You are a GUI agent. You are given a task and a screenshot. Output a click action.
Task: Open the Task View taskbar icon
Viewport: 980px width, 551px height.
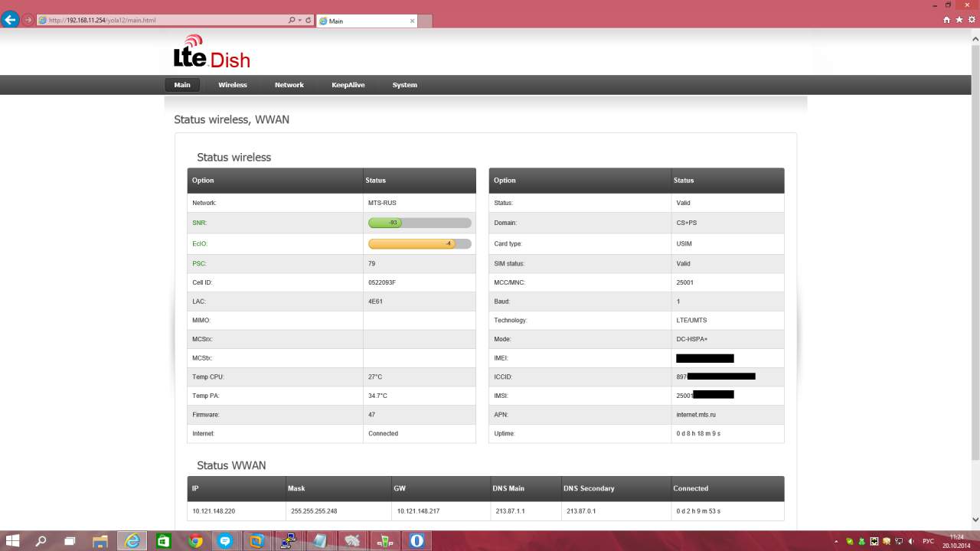coord(70,541)
